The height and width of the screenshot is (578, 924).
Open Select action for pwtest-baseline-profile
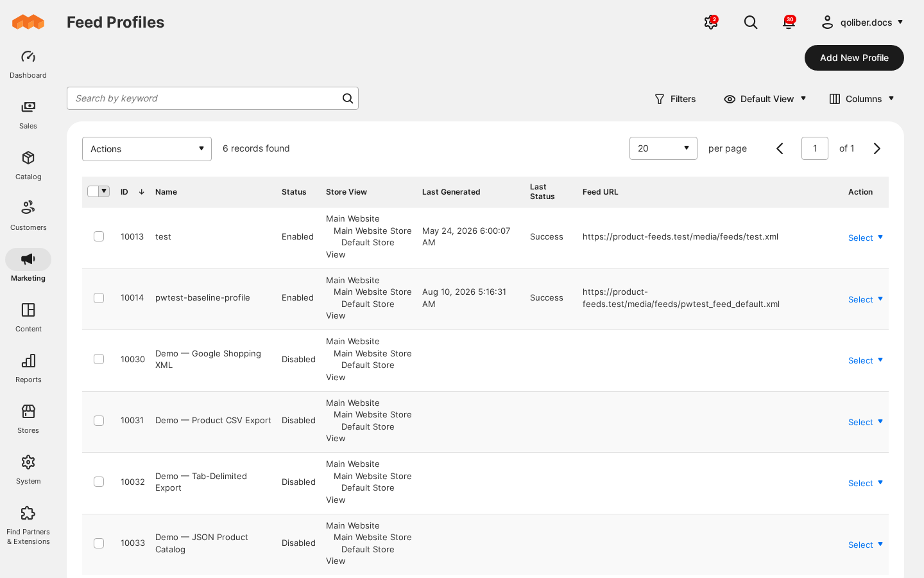pos(866,299)
